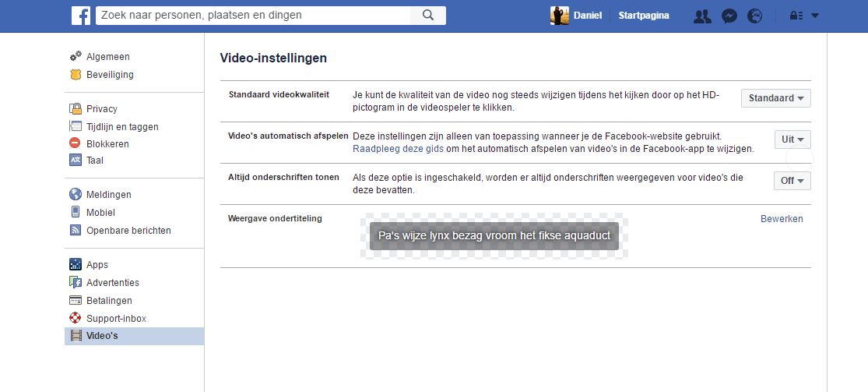Open the Messenger messages icon
868x392 pixels.
(x=729, y=16)
